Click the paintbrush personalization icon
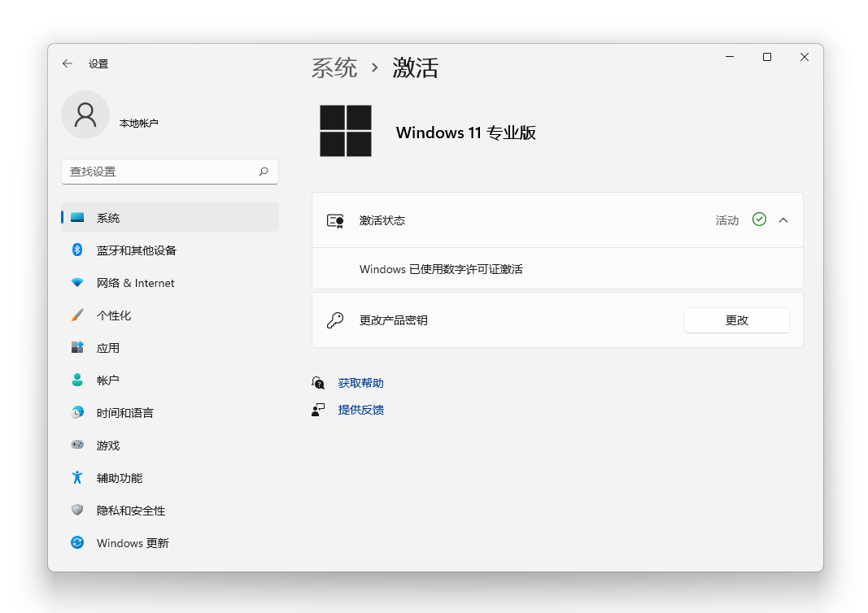This screenshot has height=613, width=868. (77, 315)
